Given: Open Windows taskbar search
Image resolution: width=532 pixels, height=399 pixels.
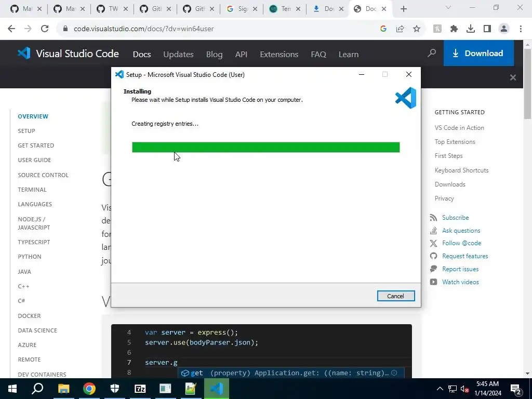Looking at the screenshot, I should click(x=37, y=389).
